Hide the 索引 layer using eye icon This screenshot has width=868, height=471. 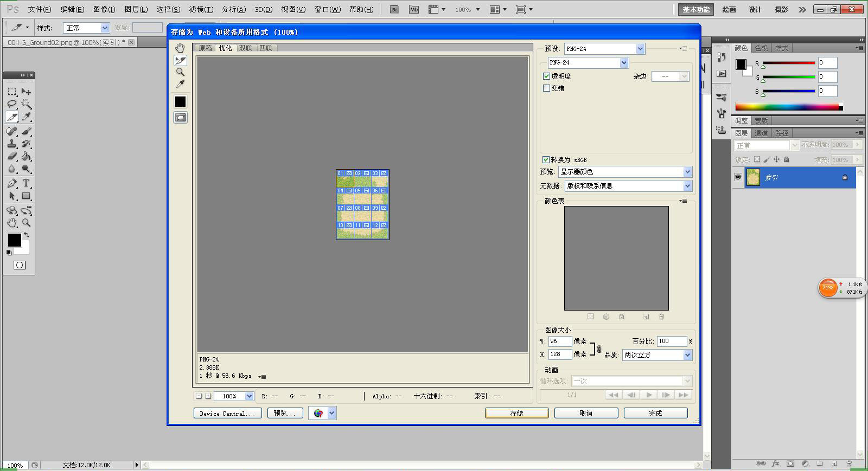tap(738, 177)
